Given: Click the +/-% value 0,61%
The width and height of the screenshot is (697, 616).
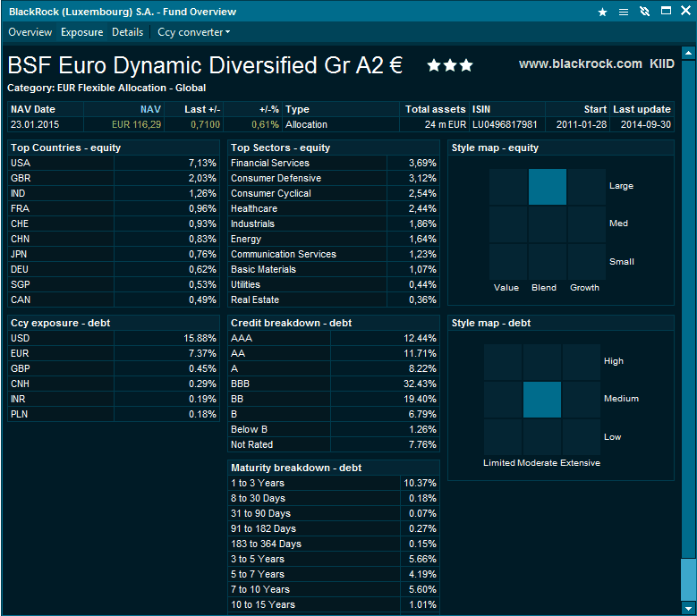Looking at the screenshot, I should pos(265,124).
